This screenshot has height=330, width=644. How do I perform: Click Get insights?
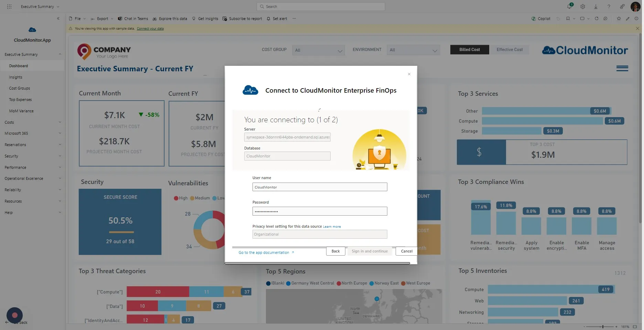pos(205,19)
